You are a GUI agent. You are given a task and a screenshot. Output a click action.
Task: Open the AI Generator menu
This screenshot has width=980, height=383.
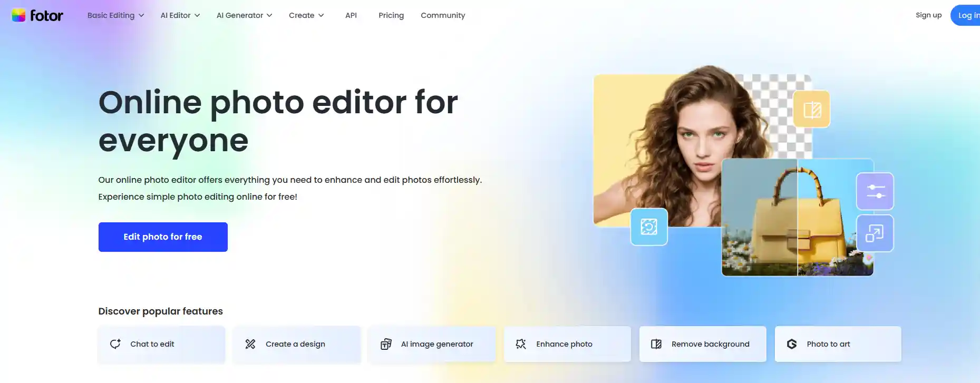click(245, 15)
